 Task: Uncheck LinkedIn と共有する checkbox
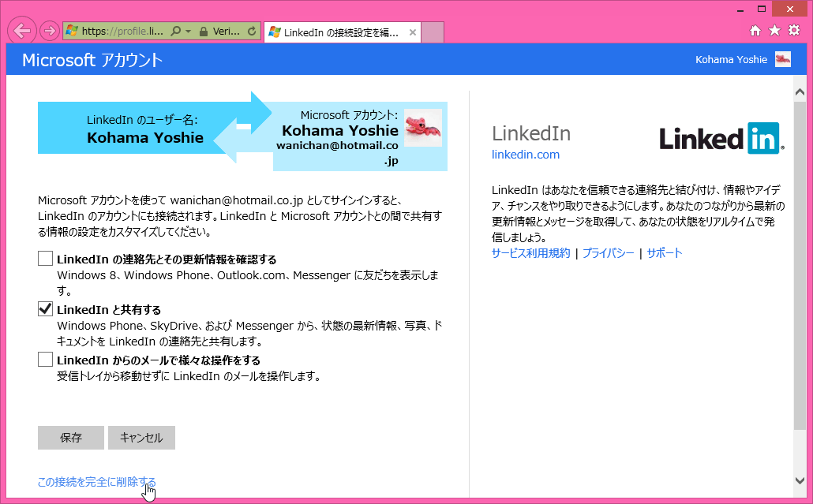click(45, 308)
